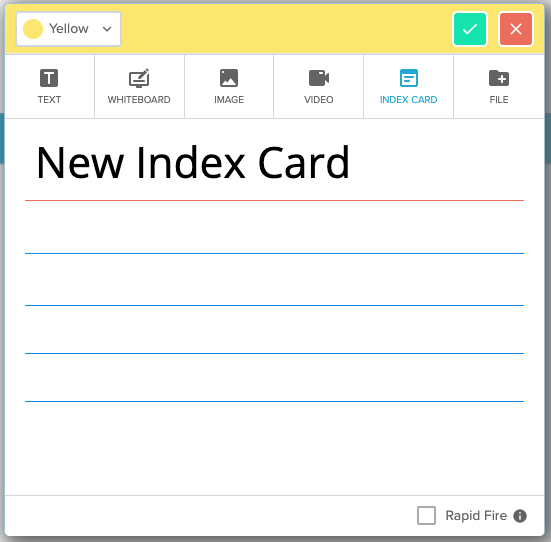
Task: Cancel with the red X button
Action: point(516,29)
